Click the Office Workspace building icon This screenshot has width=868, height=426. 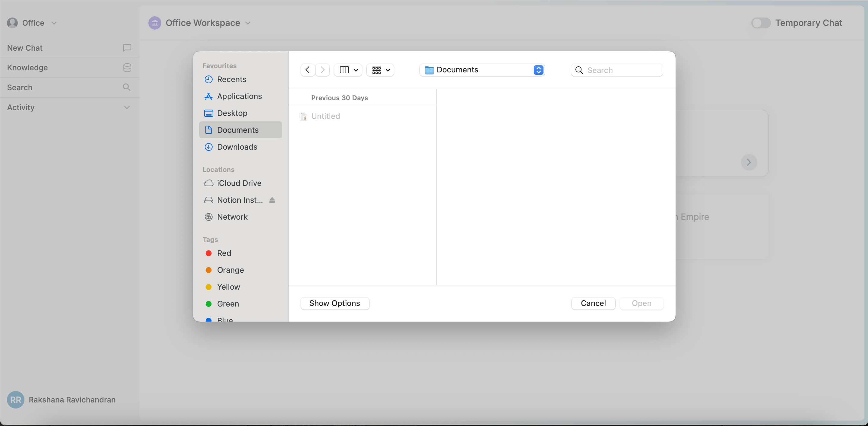[155, 23]
